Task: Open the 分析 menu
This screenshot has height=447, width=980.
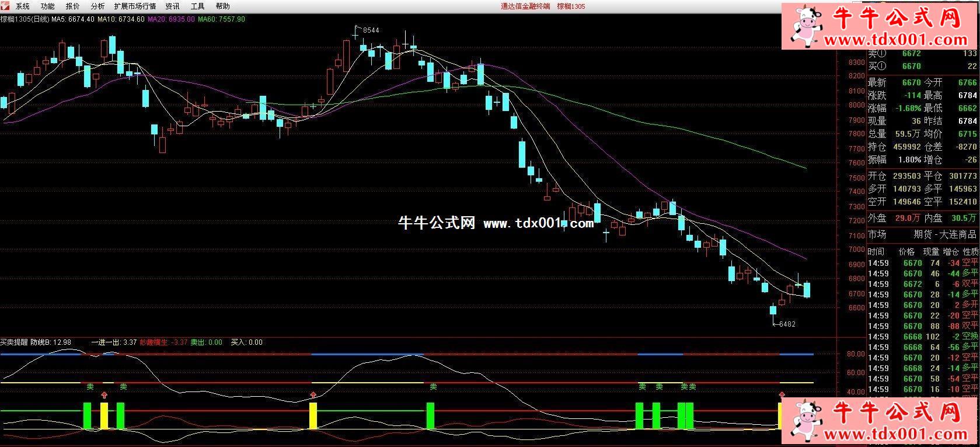Action: 98,6
